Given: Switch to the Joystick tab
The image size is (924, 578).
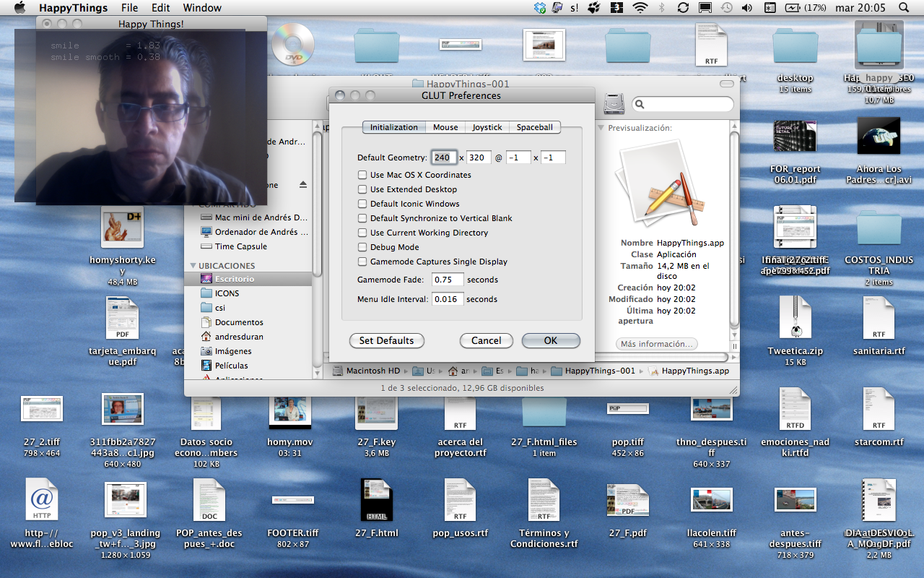Looking at the screenshot, I should 487,127.
